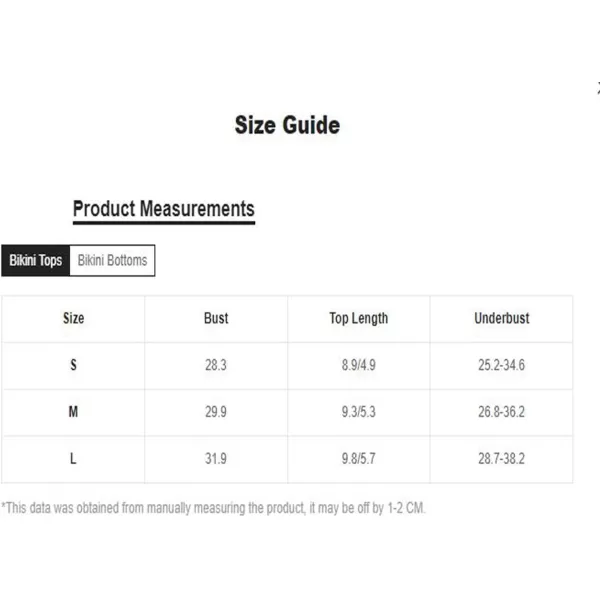Screen dimensions: 600x600
Task: Click the Size Guide heading
Action: pyautogui.click(x=287, y=125)
